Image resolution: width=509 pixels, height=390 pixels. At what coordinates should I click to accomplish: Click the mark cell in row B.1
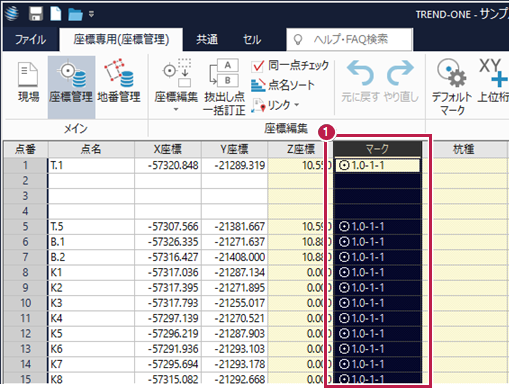point(377,242)
